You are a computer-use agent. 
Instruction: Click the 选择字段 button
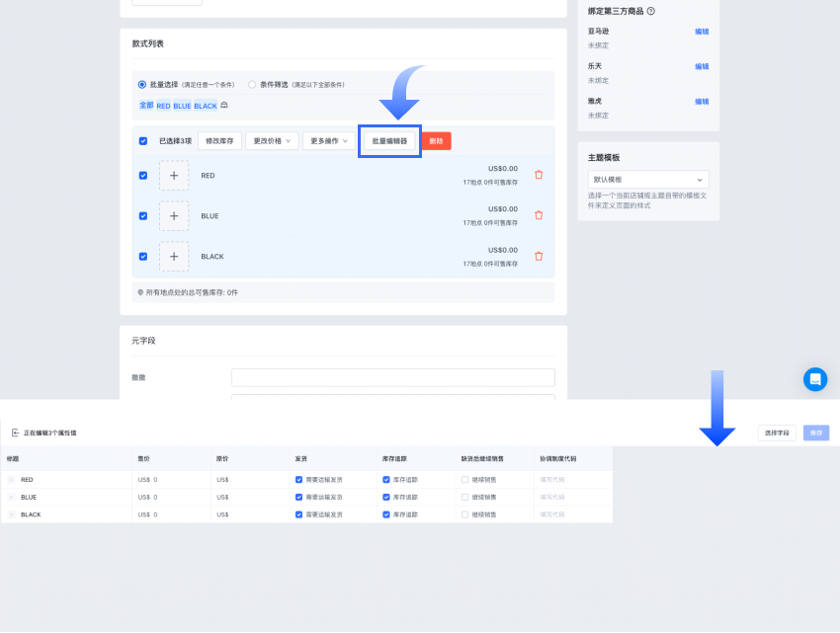[777, 433]
